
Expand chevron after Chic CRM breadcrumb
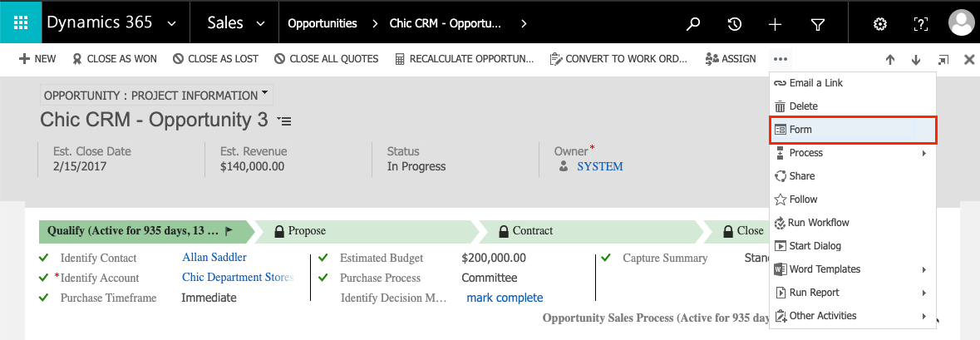click(x=524, y=24)
